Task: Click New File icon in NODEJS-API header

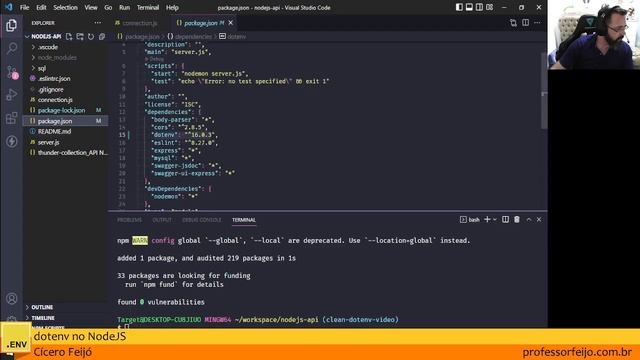Action: [x=69, y=36]
